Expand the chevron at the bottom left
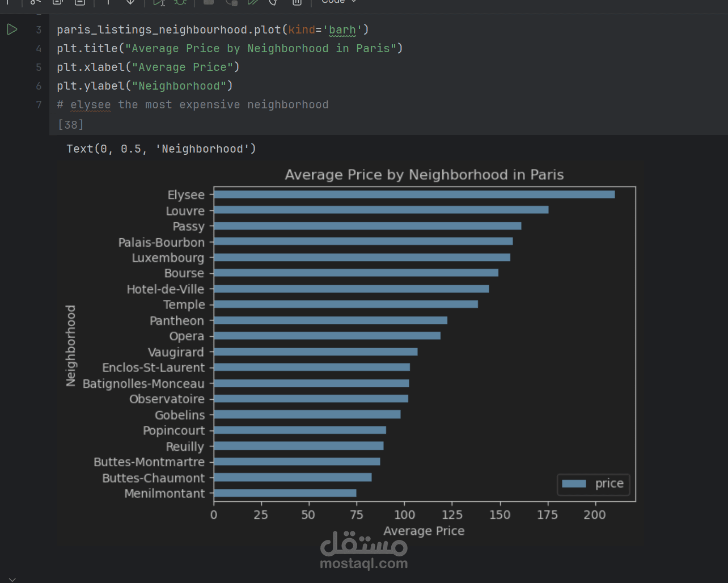 coord(12,579)
